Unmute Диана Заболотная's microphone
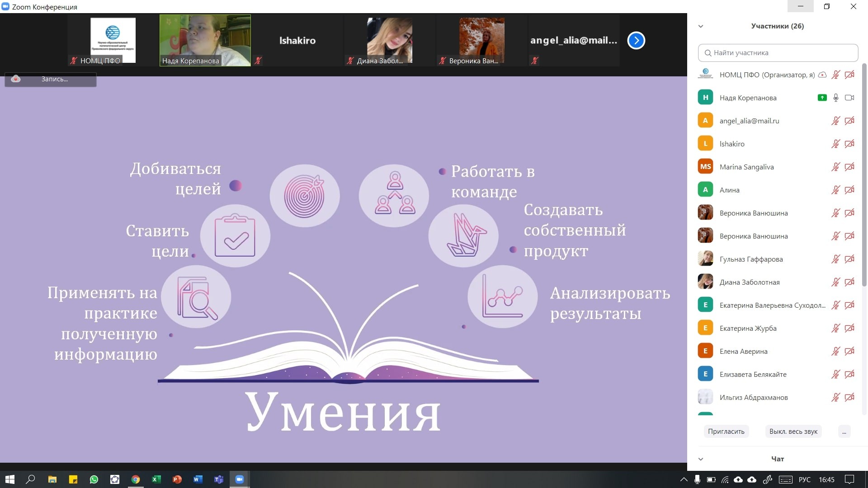 tap(835, 282)
